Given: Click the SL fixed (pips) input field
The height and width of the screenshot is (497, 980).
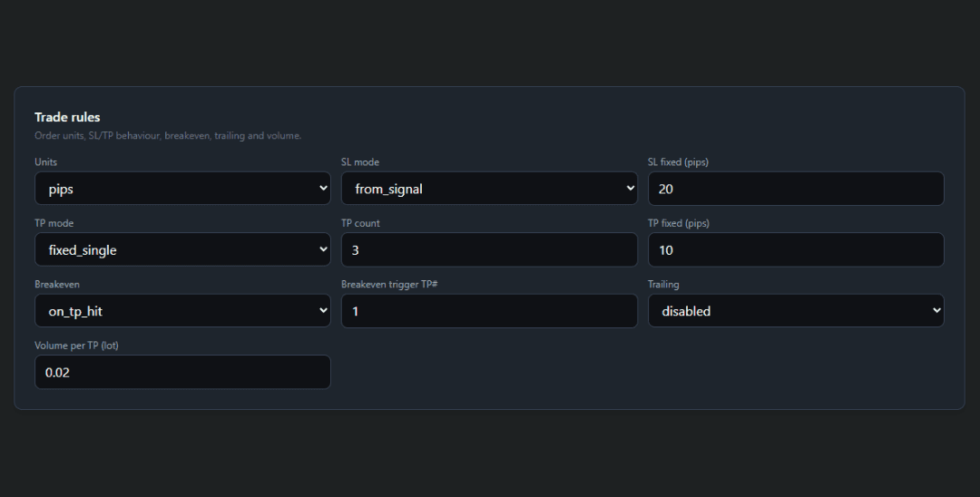Looking at the screenshot, I should (x=796, y=189).
